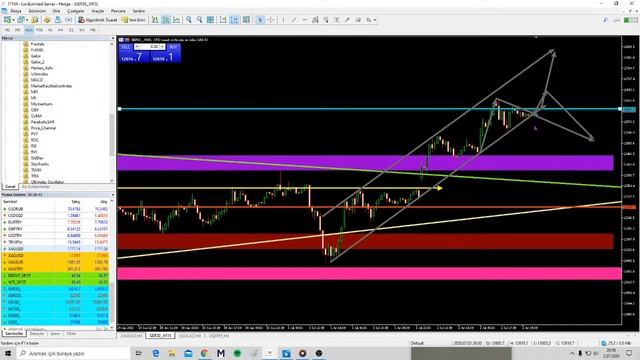
Task: Open Microsoft Edge from the taskbar
Action: point(156,353)
